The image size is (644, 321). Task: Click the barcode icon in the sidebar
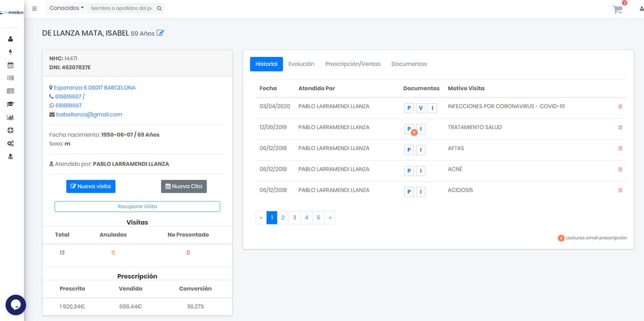[11, 78]
